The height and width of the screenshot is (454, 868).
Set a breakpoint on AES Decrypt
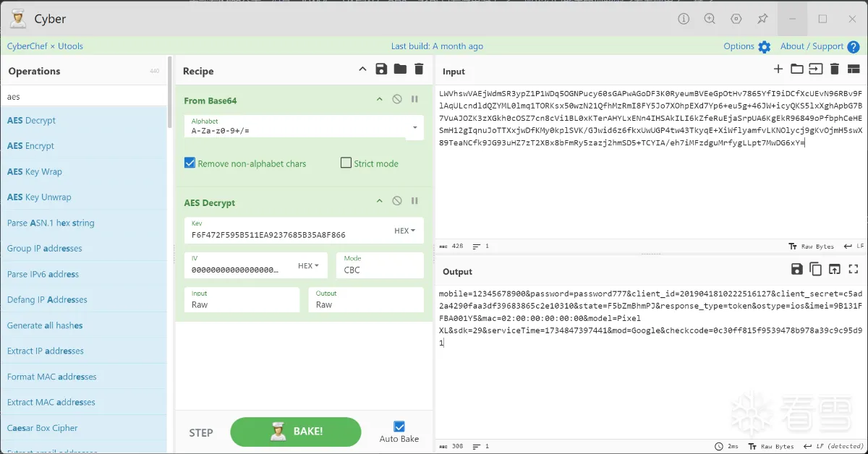415,202
